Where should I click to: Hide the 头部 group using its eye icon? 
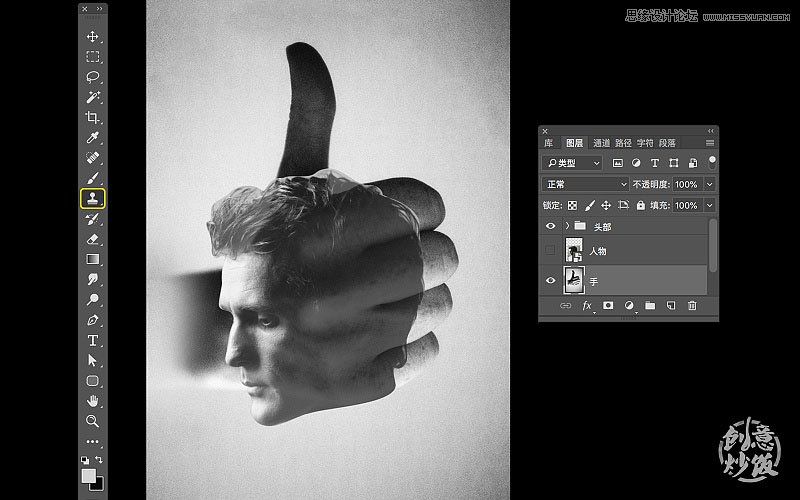550,227
